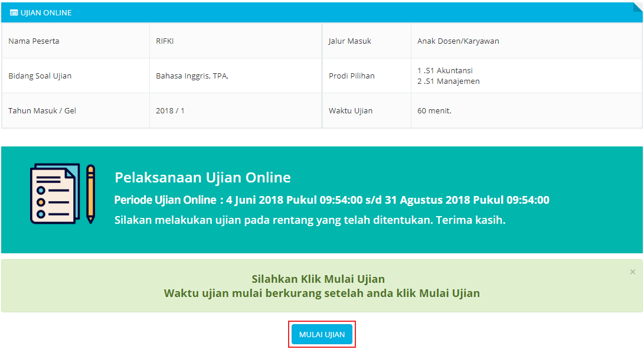Image resolution: width=644 pixels, height=359 pixels.
Task: Click the Nama Peserta label cell
Action: (x=34, y=41)
